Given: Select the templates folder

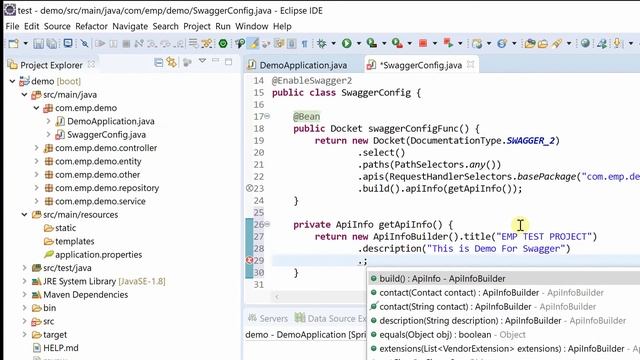Looking at the screenshot, I should [x=75, y=241].
